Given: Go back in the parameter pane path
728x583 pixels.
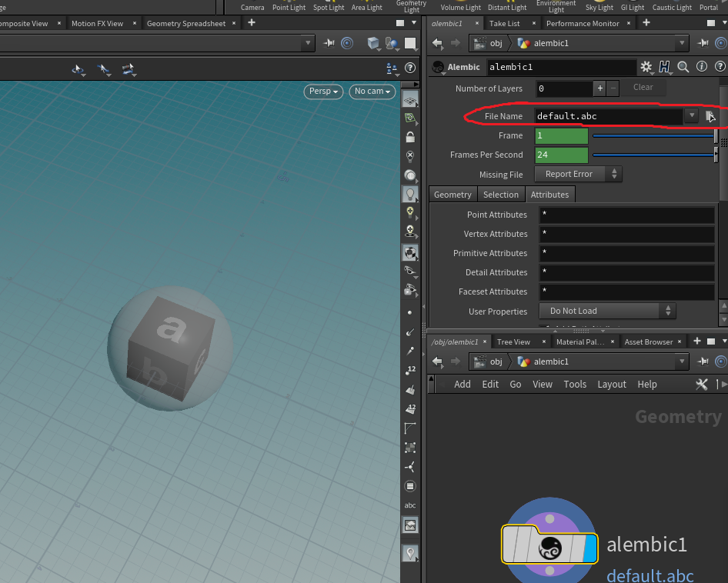Looking at the screenshot, I should pos(437,43).
